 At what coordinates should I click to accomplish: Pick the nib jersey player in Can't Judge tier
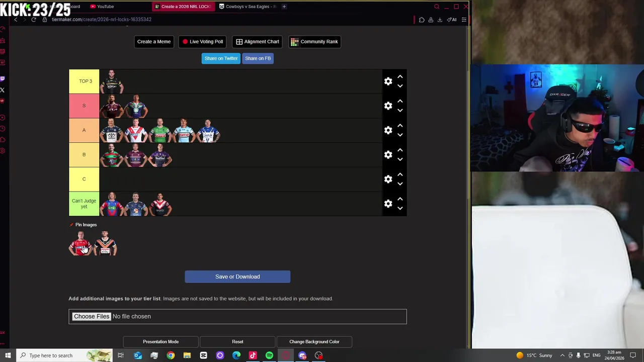pos(112,204)
